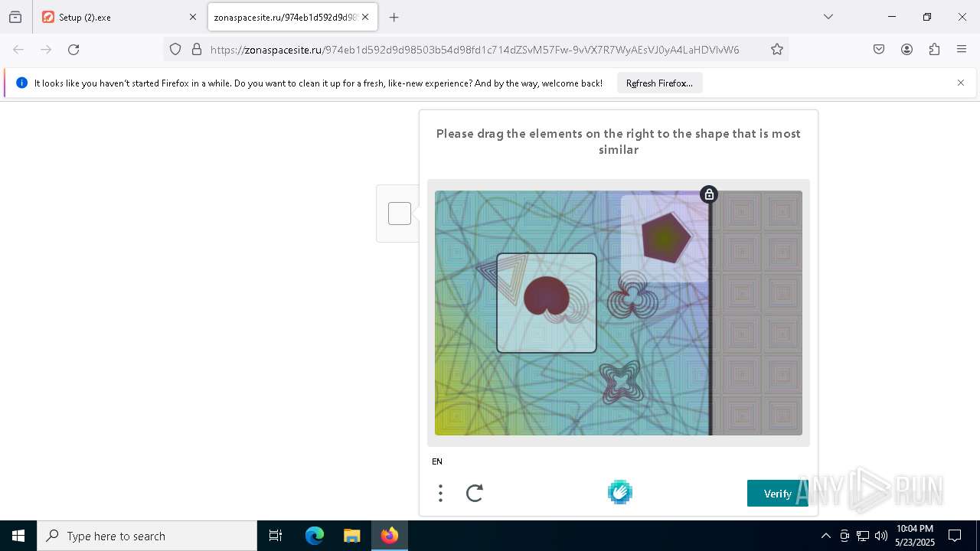The height and width of the screenshot is (551, 980).
Task: Open the EN language selector
Action: click(437, 461)
